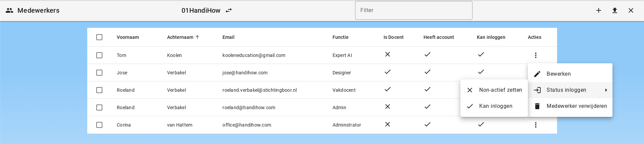Click the swap arrows next to 01HandiHow
The height and width of the screenshot is (144, 644).
coord(229,10)
